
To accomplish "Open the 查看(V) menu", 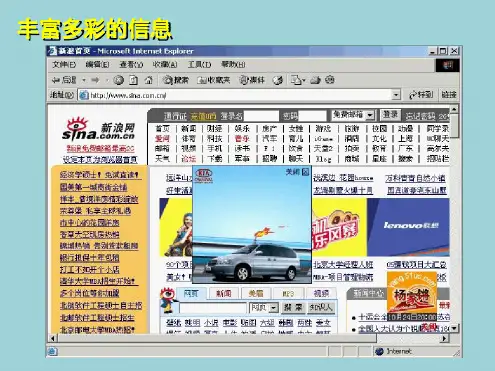I will [131, 64].
